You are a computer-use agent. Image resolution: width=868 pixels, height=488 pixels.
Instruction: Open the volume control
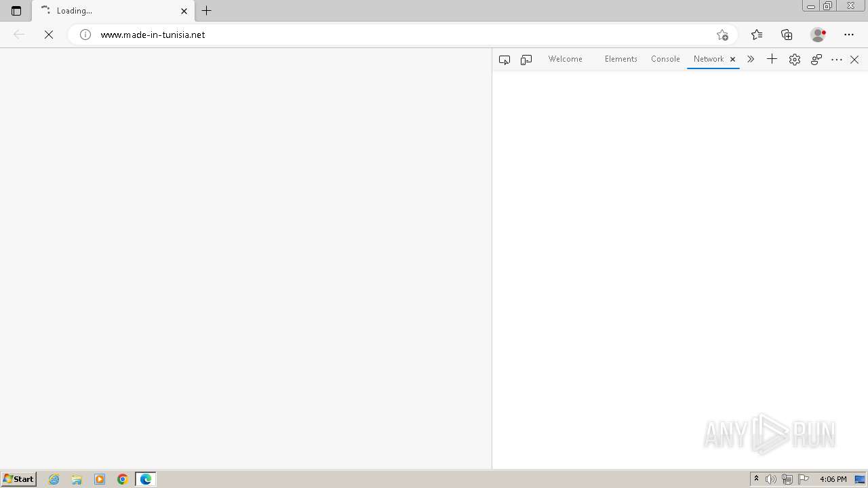point(771,479)
